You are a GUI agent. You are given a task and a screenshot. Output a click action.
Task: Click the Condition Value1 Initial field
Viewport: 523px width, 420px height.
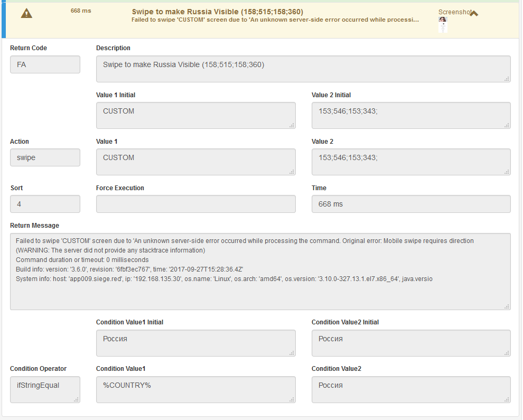coord(196,343)
